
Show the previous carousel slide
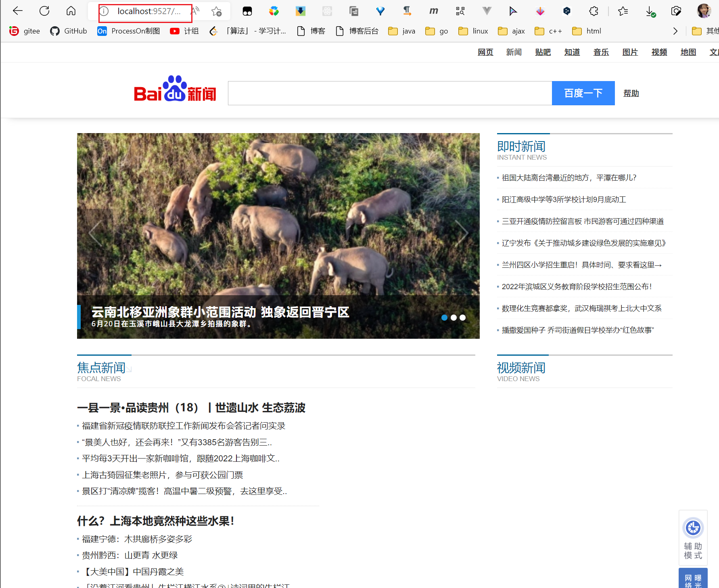(96, 233)
